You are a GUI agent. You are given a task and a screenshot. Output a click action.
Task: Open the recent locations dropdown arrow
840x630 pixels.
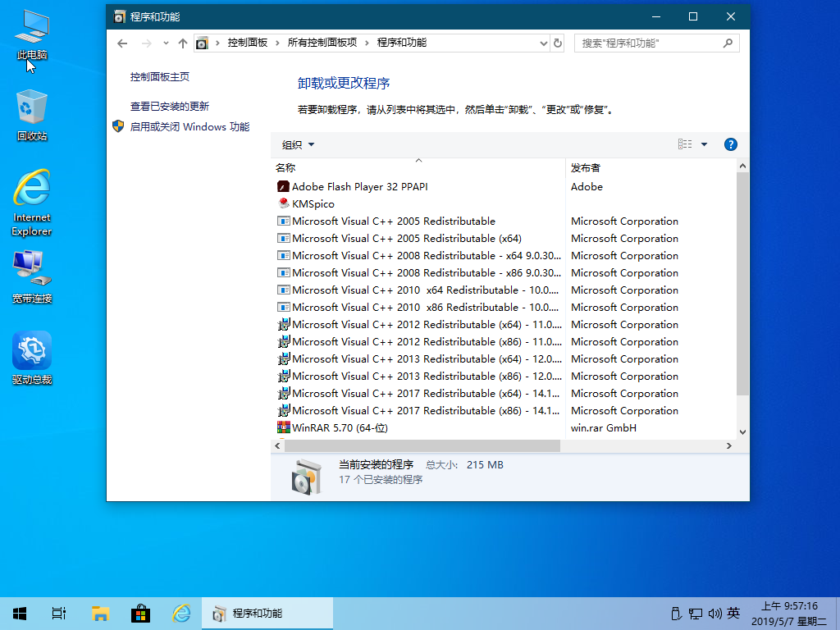pos(166,43)
